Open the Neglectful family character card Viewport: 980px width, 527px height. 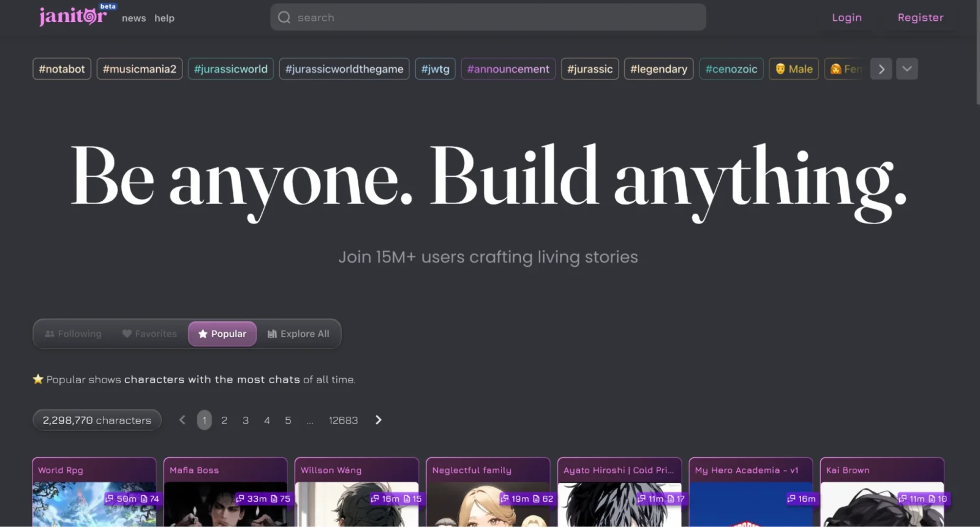tap(488, 492)
